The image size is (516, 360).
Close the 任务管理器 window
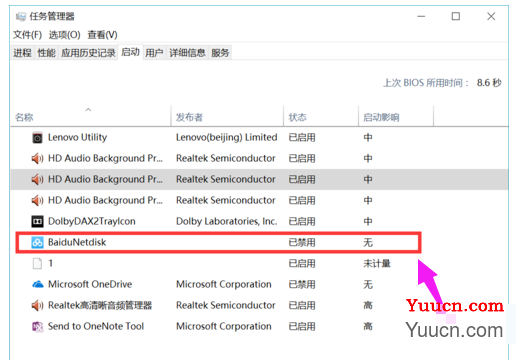click(491, 16)
